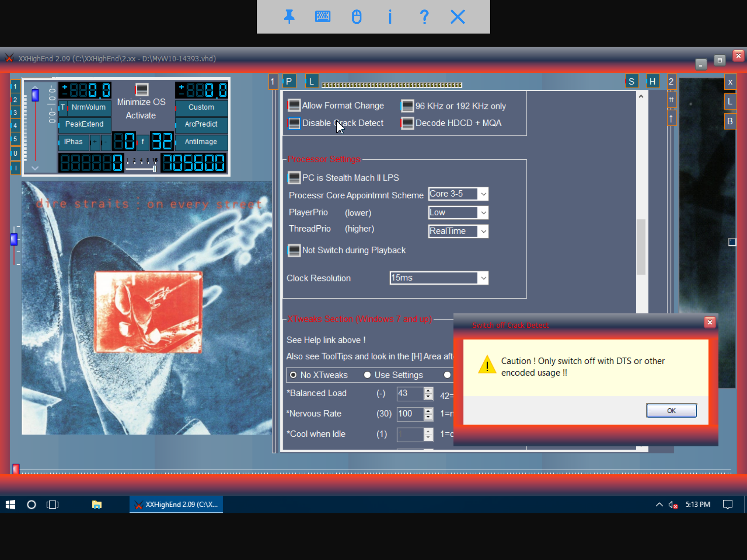This screenshot has width=747, height=560.
Task: Click the mouse icon in remote toolbar
Action: [x=357, y=17]
